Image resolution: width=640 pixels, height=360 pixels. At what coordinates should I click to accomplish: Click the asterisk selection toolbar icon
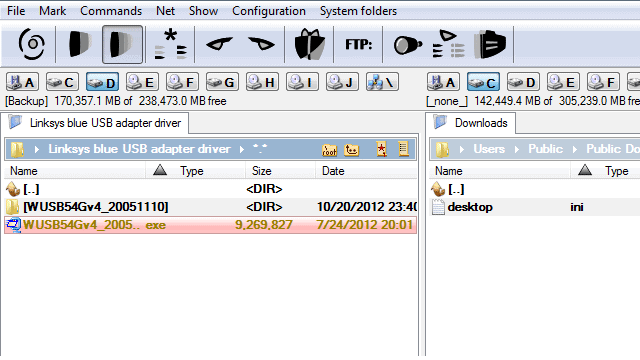(x=170, y=44)
